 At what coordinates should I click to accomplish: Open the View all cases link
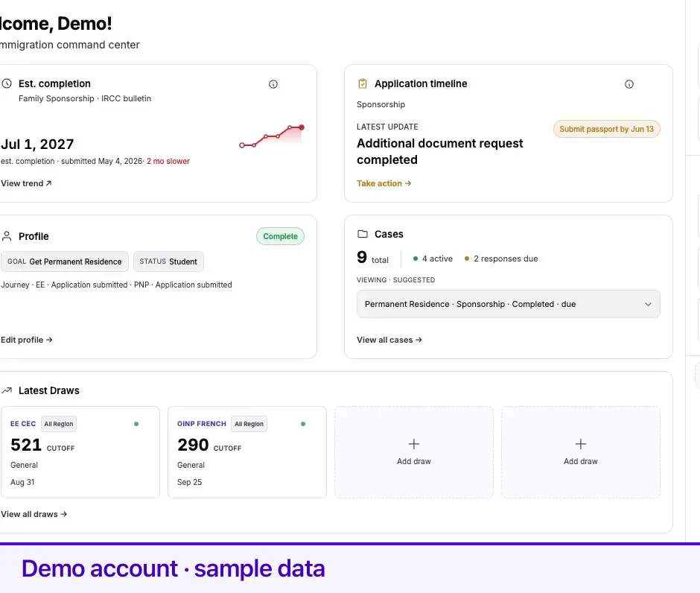click(x=389, y=340)
